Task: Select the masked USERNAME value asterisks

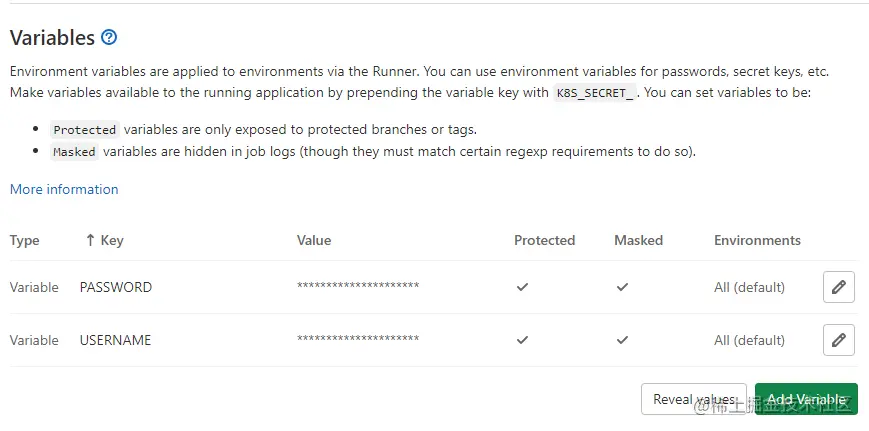Action: tap(358, 338)
